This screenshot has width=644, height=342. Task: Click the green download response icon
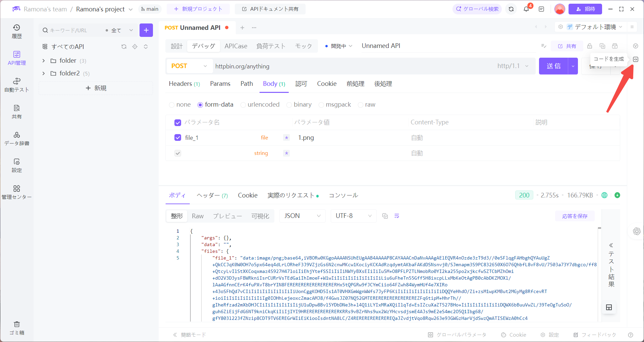pos(618,195)
